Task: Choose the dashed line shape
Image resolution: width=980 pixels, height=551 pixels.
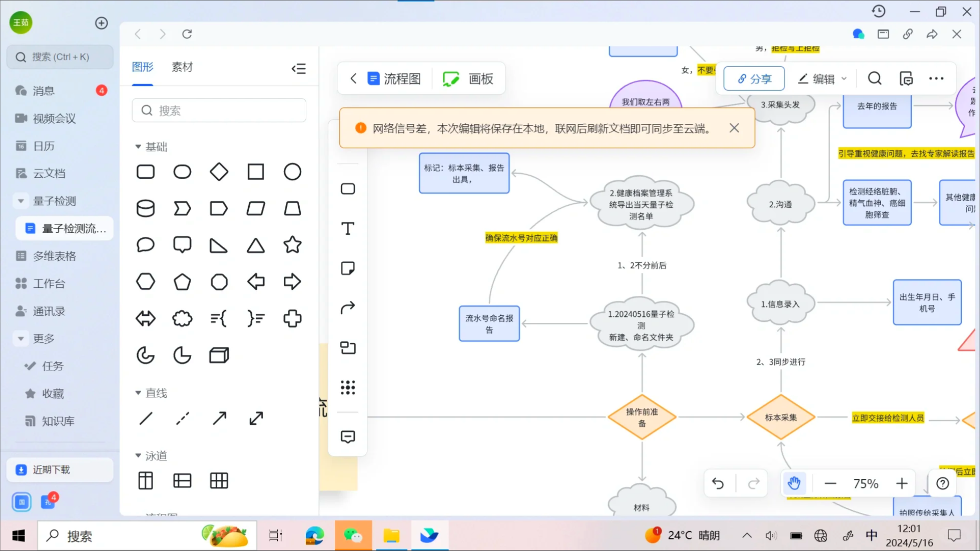Action: 182,418
